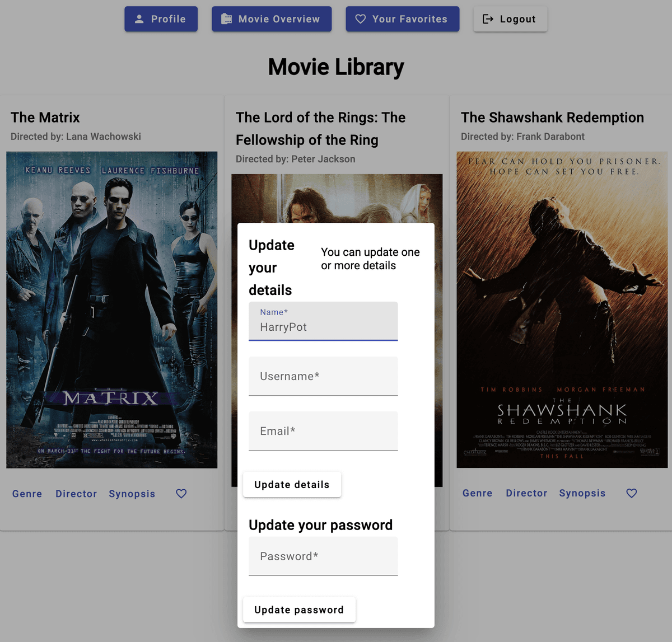
Task: Select the Email input field
Action: [x=323, y=431]
